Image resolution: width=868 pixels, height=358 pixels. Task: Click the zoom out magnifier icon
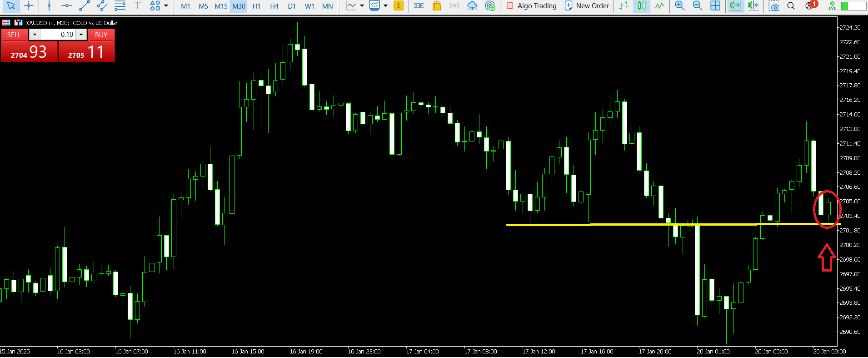click(x=697, y=6)
